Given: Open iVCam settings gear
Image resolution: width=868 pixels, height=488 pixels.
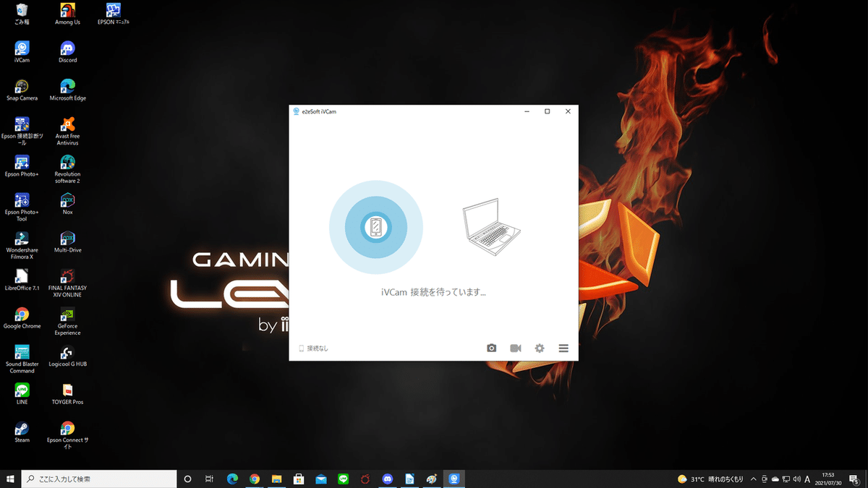Looking at the screenshot, I should coord(540,348).
